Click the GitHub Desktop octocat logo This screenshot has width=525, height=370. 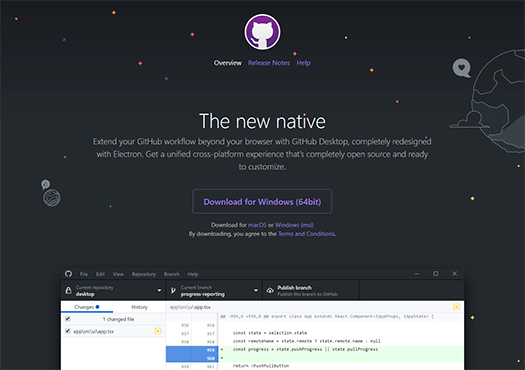[x=262, y=32]
